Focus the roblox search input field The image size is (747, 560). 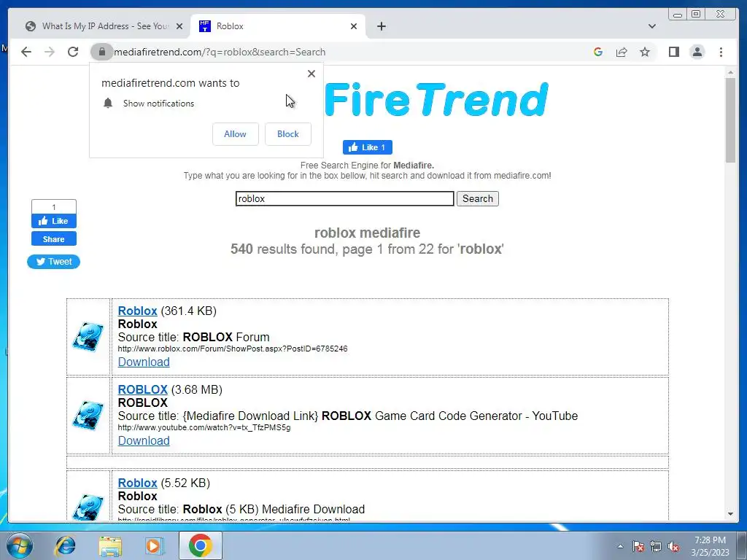[345, 198]
